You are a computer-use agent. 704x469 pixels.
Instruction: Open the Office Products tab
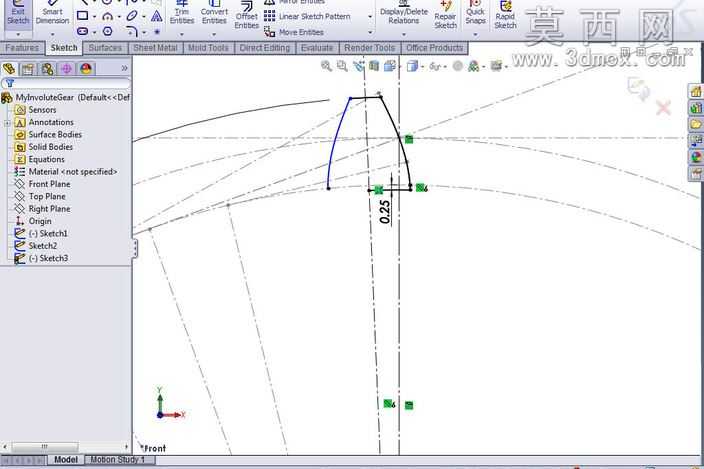434,48
